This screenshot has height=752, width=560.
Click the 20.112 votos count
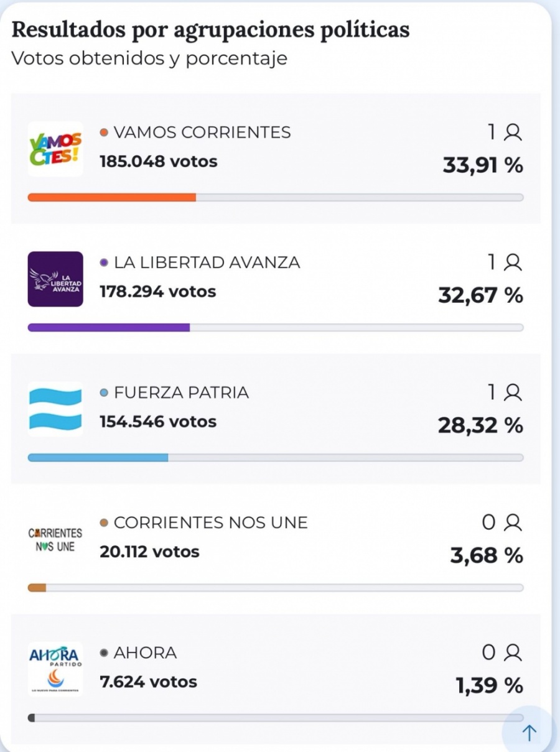(149, 552)
